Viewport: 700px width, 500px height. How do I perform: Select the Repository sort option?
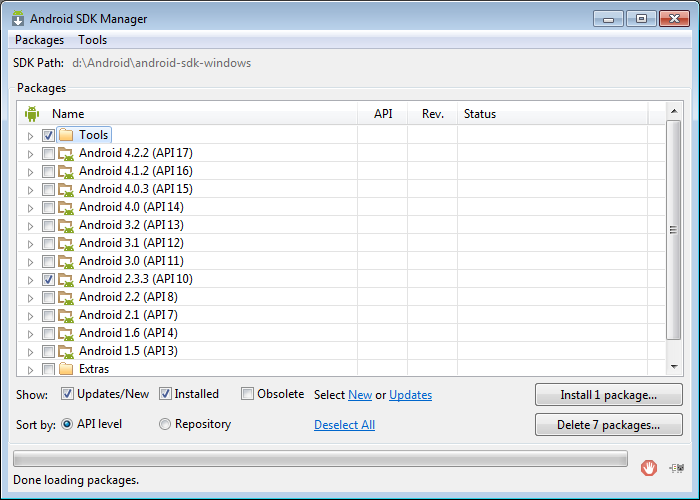pyautogui.click(x=165, y=424)
